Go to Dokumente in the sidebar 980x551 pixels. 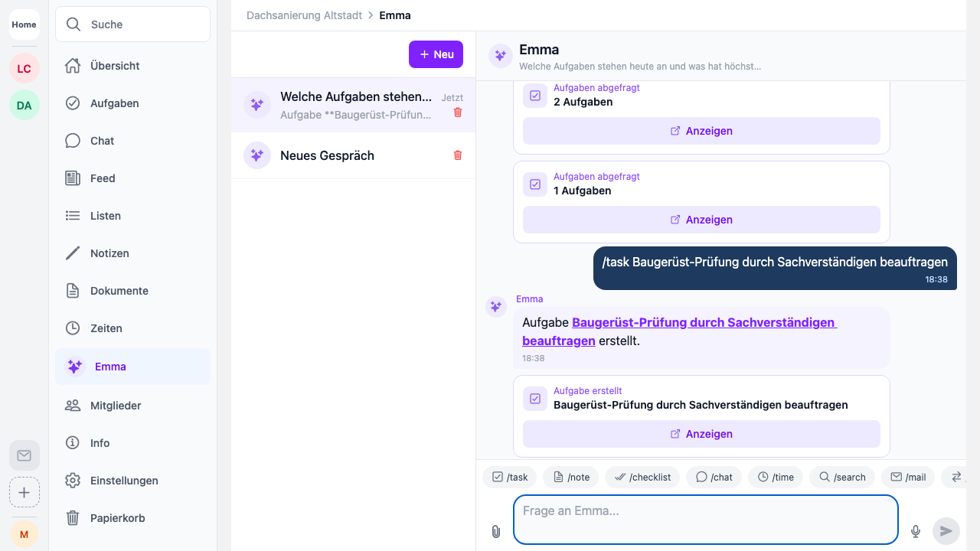point(119,291)
